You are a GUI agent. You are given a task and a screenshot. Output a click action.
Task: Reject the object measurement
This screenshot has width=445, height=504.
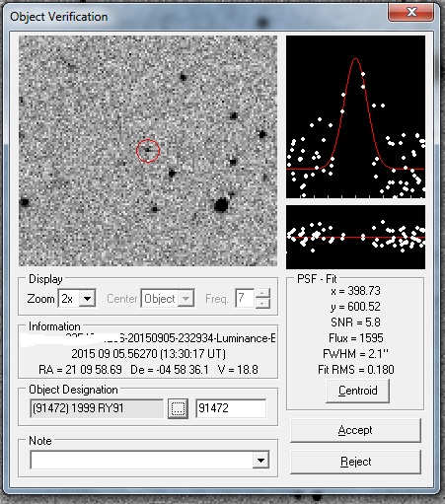(x=355, y=462)
